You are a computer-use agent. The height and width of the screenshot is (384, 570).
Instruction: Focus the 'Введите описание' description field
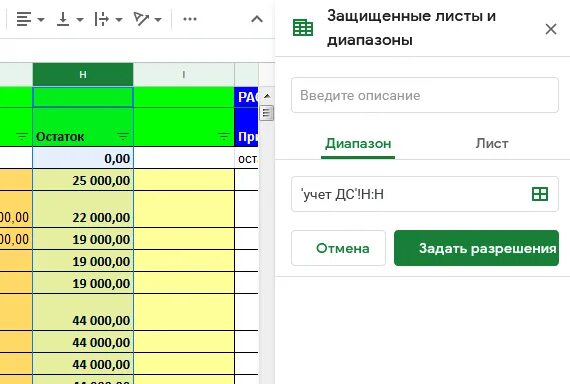(425, 95)
